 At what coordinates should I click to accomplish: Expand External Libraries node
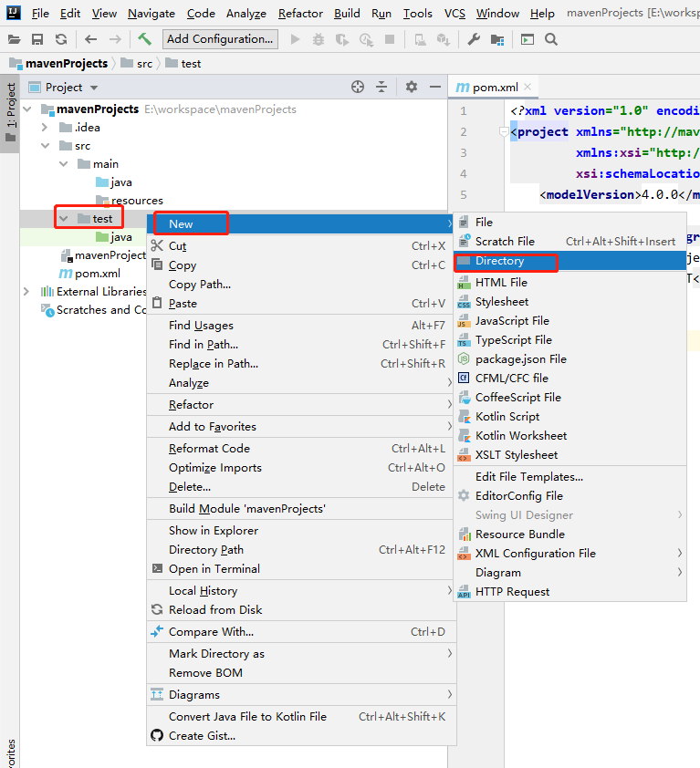click(26, 292)
